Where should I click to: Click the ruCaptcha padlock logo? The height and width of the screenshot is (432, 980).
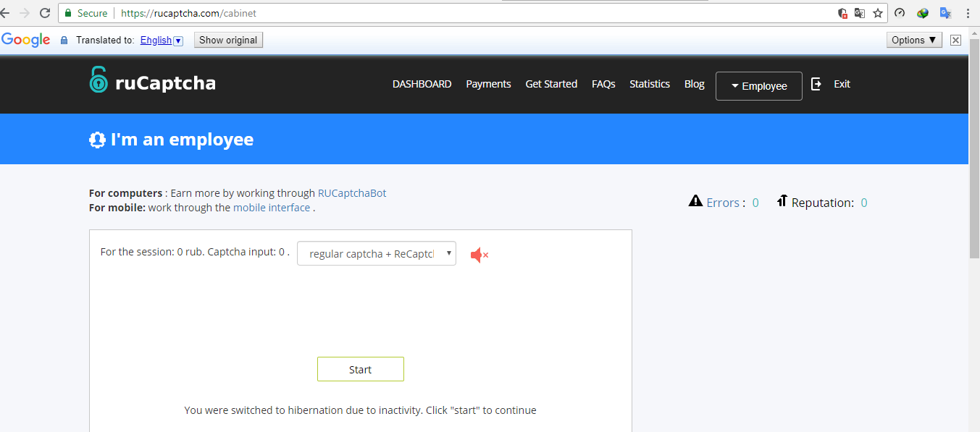click(98, 80)
